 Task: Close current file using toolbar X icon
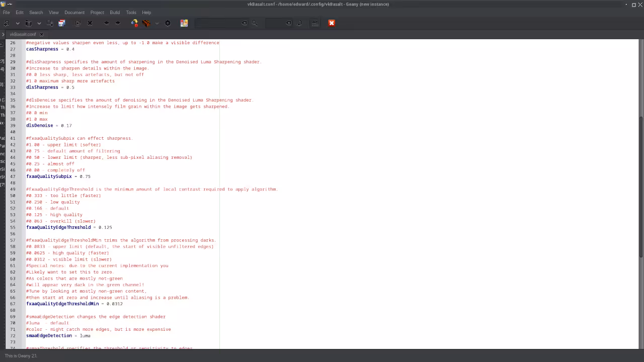coord(90,23)
